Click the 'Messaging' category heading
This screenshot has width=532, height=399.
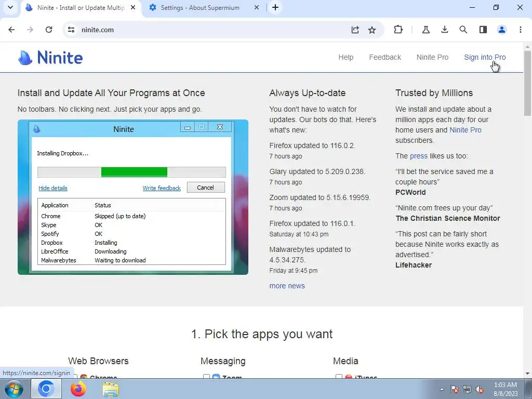[x=223, y=361]
